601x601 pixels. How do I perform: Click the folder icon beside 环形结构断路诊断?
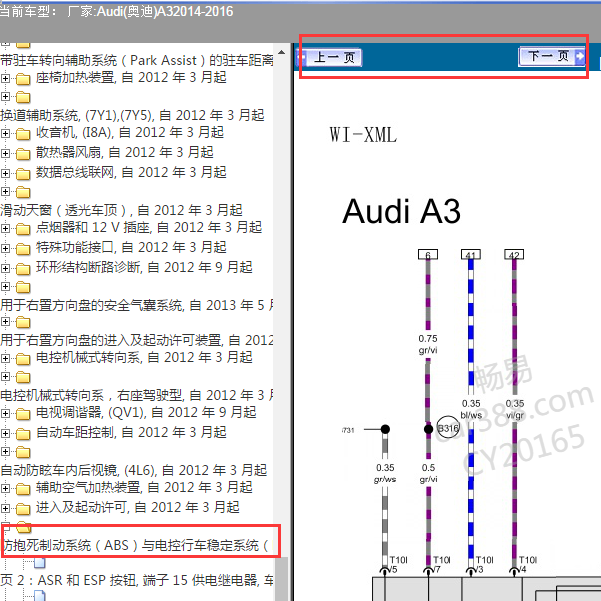click(x=23, y=269)
